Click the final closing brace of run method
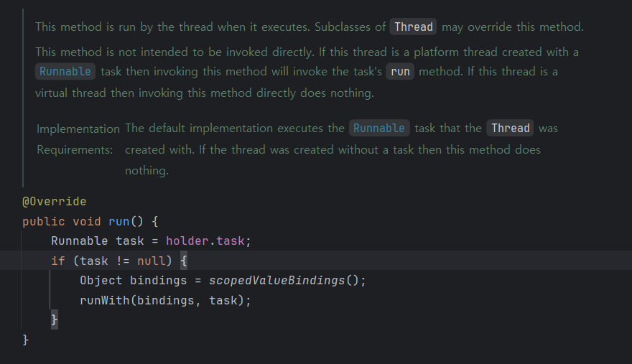 [26, 340]
